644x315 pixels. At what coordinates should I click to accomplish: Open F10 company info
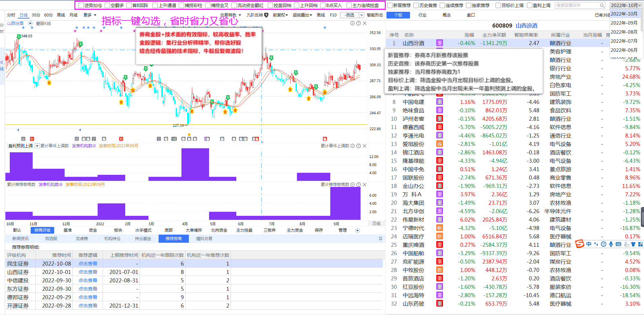pos(333,15)
